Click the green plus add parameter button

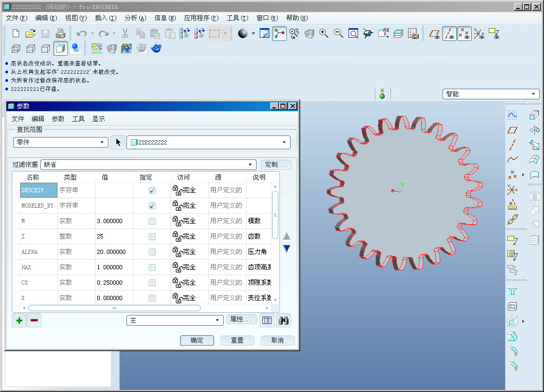point(19,320)
